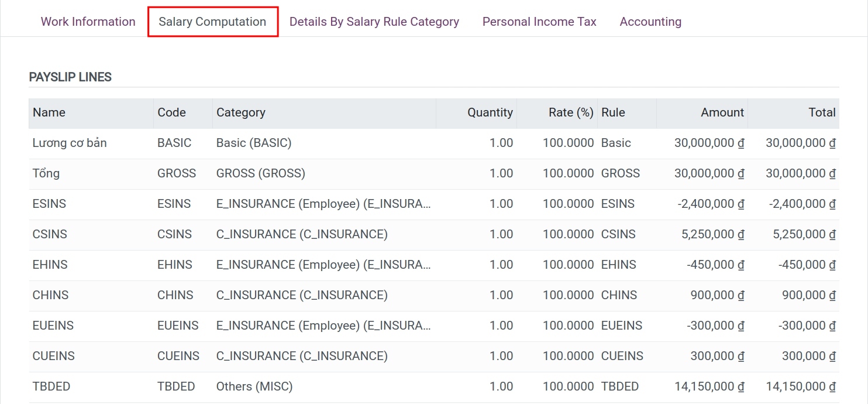Open the Lương cơ bản payslip line
Image resolution: width=868 pixels, height=404 pixels.
coord(70,142)
